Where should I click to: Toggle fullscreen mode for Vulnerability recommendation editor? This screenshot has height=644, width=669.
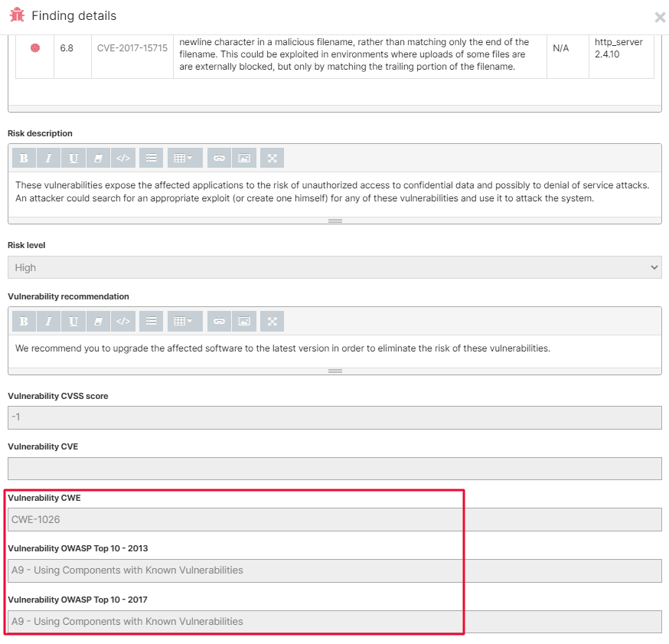pos(272,321)
